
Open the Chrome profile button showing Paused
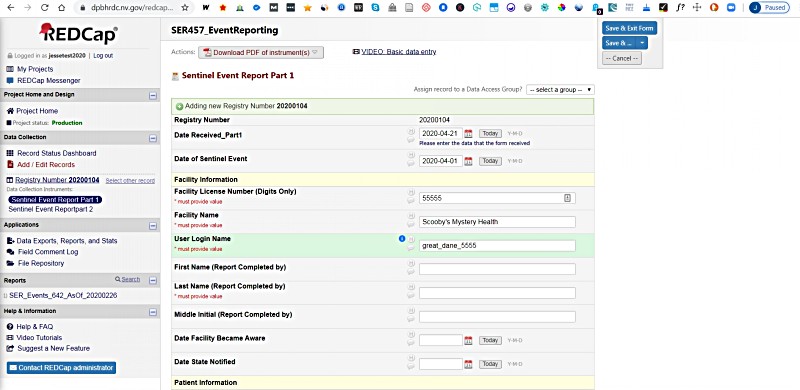tap(769, 8)
